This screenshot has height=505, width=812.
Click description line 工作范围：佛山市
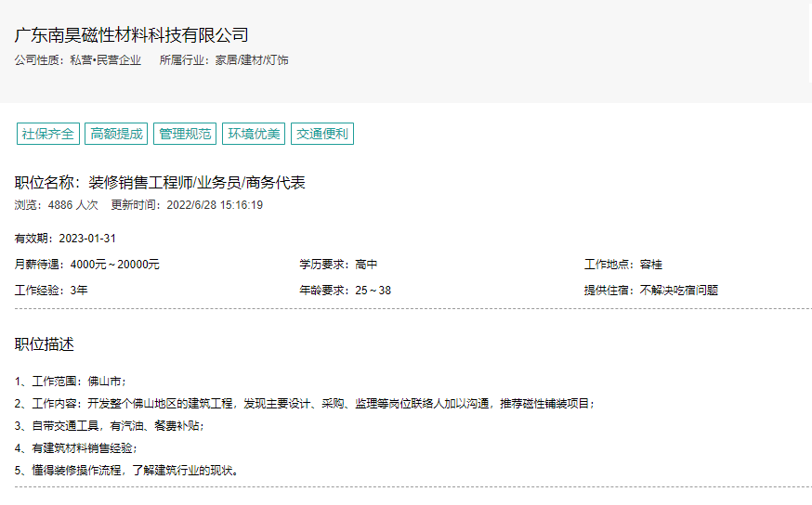pos(71,381)
